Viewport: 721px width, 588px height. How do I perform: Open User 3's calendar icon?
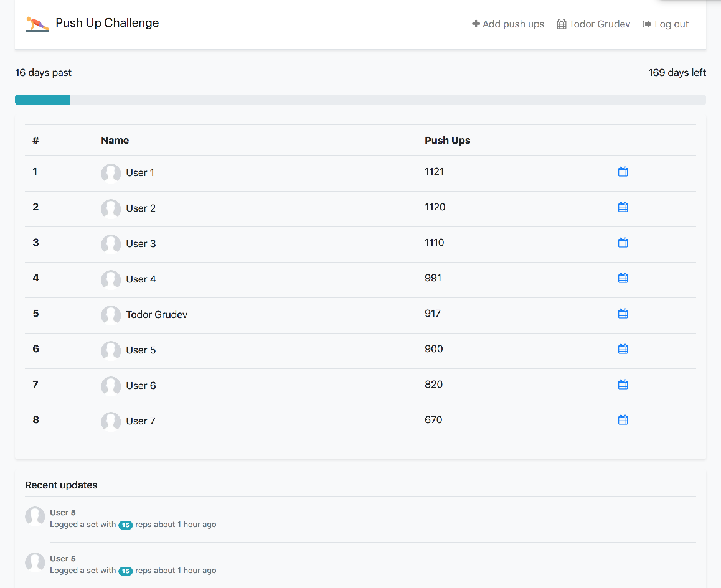tap(623, 243)
